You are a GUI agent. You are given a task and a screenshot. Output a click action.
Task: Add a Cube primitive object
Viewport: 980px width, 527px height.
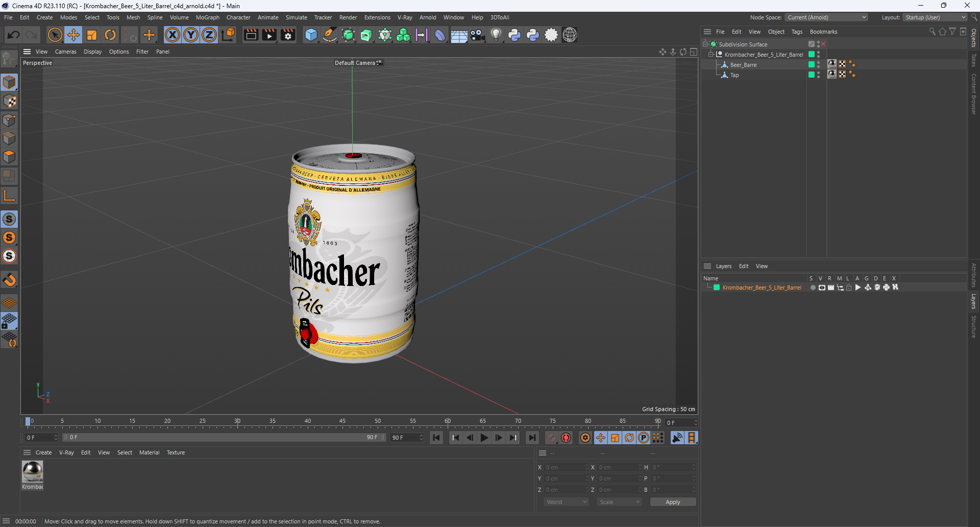point(311,35)
